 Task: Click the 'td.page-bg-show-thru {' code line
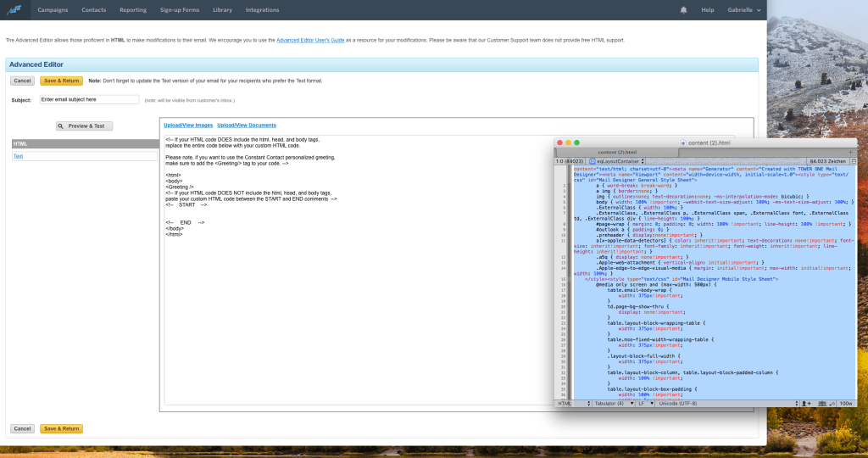637,306
